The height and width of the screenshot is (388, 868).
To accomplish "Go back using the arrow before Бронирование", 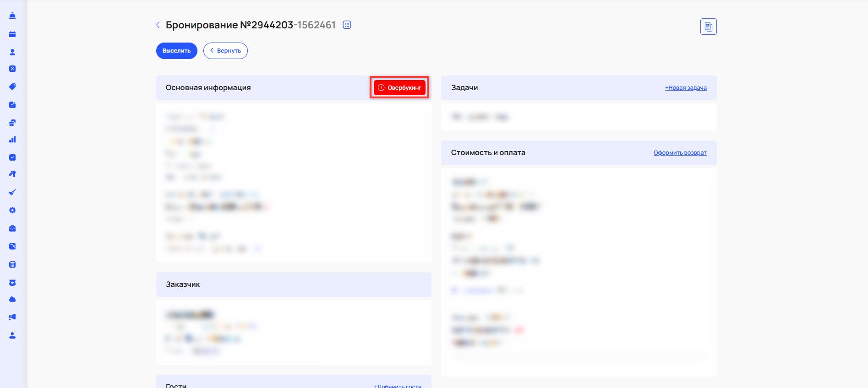I will (x=158, y=25).
